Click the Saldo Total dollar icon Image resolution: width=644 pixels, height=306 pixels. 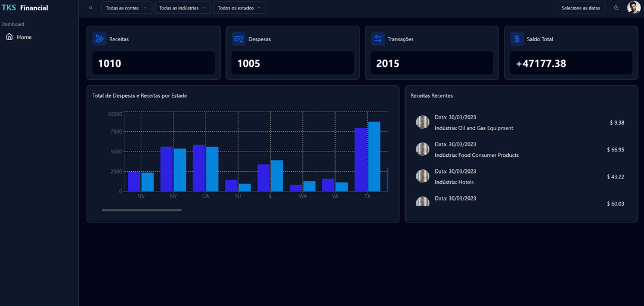[517, 39]
